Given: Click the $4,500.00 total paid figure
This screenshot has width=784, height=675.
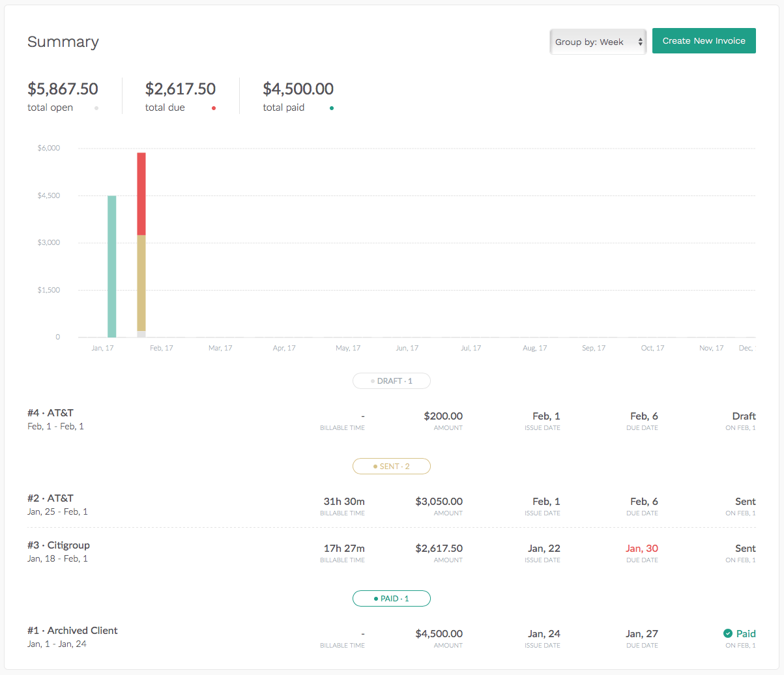Looking at the screenshot, I should [298, 89].
